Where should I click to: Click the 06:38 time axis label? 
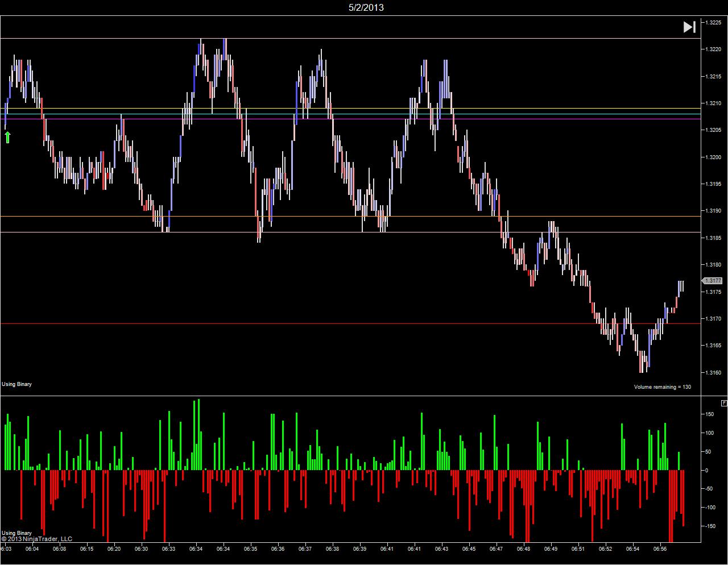(332, 549)
